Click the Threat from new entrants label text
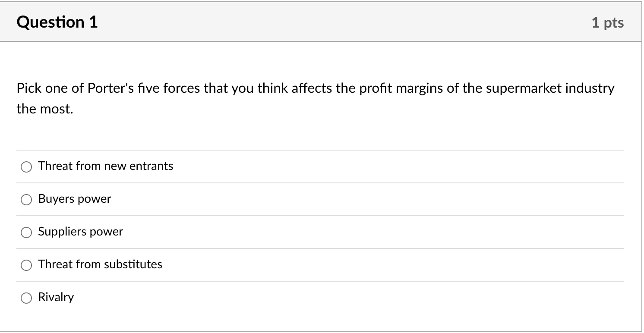This screenshot has width=644, height=333. 105,166
